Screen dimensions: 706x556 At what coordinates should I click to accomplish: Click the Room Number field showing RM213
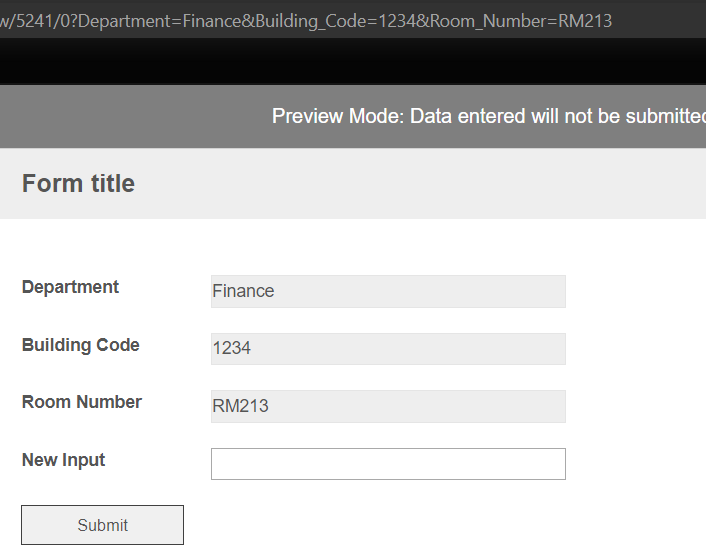388,406
